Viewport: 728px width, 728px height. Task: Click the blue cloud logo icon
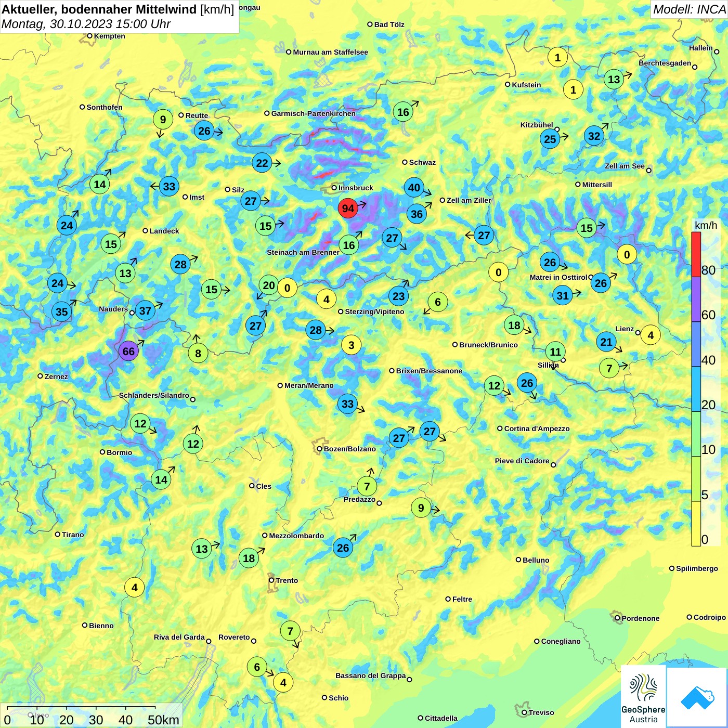pyautogui.click(x=697, y=697)
